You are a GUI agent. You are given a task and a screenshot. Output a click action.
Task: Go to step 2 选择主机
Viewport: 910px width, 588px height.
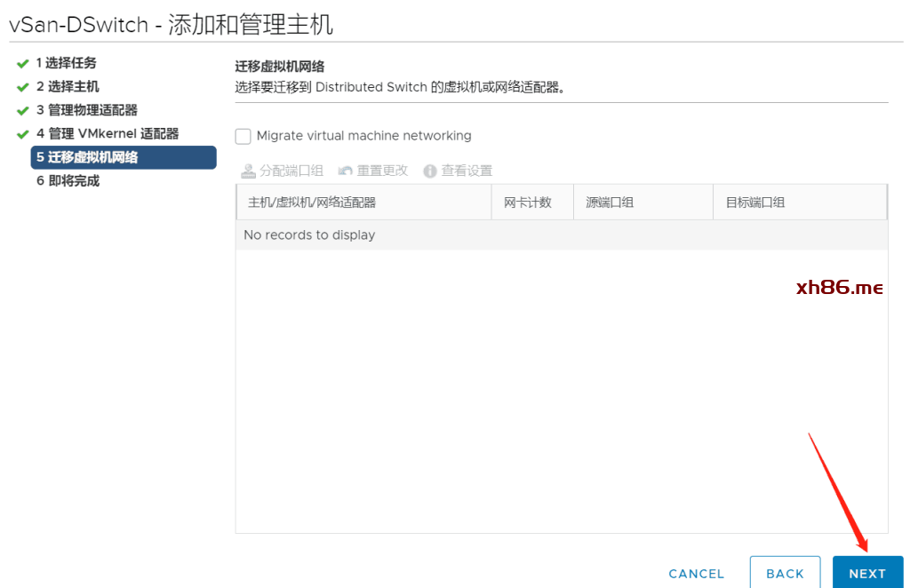pyautogui.click(x=68, y=87)
